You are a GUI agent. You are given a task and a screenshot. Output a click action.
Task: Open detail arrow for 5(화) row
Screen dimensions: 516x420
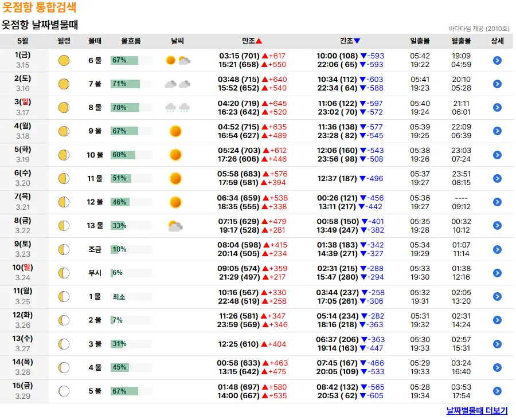click(x=497, y=155)
